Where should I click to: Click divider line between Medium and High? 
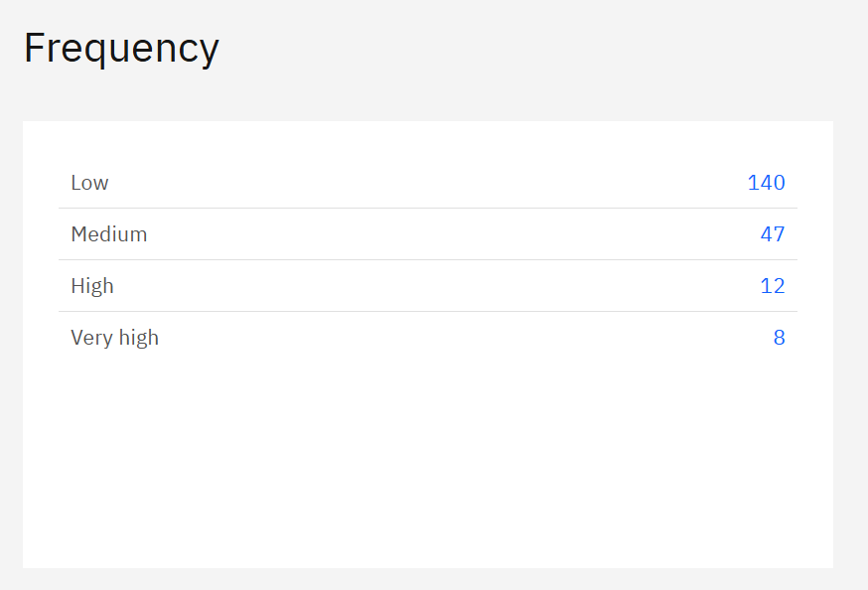(427, 260)
